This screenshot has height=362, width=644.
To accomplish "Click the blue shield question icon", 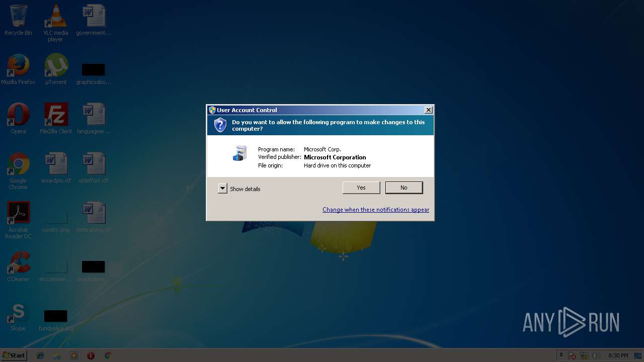I will tap(220, 125).
